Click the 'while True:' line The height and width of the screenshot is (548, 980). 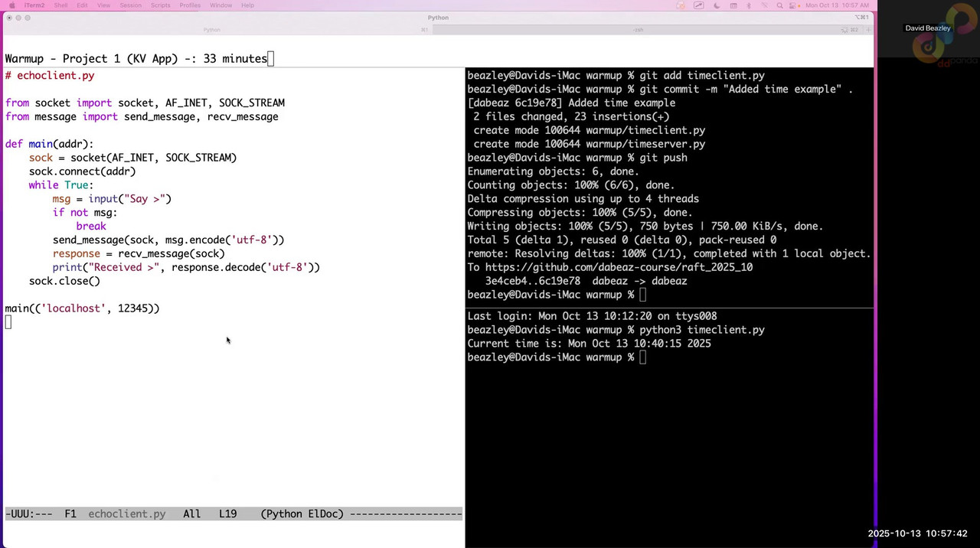[61, 185]
